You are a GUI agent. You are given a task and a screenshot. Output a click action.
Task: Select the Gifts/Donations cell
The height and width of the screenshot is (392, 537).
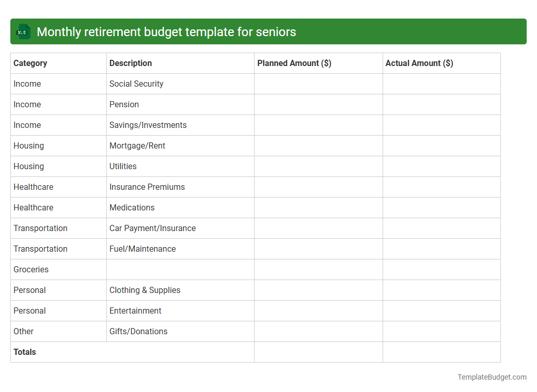pyautogui.click(x=138, y=331)
